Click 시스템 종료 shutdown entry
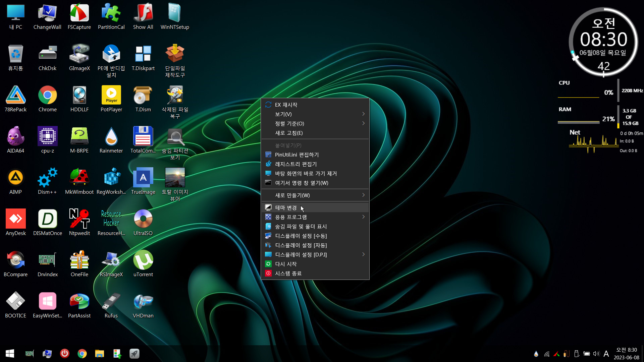This screenshot has height=362, width=644. pyautogui.click(x=315, y=274)
